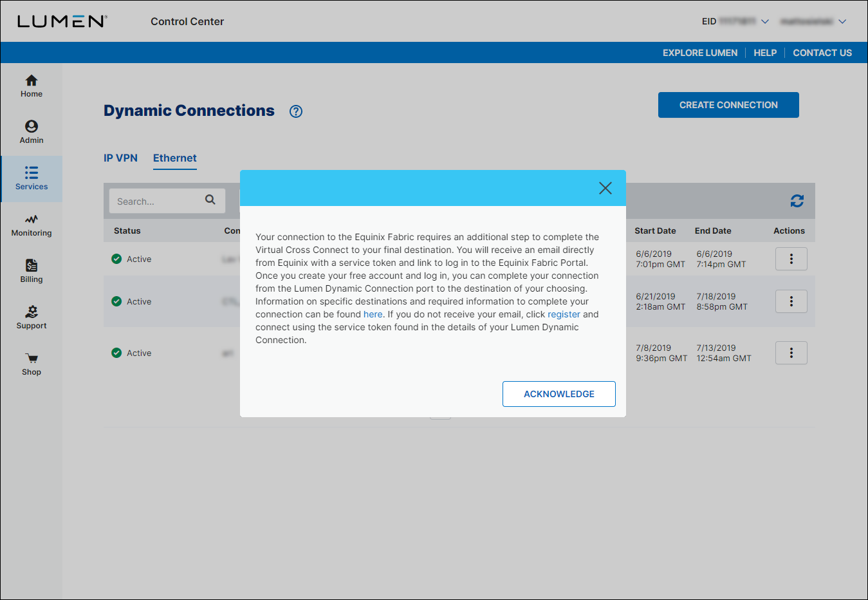
Task: Open the Shop section
Action: point(32,364)
